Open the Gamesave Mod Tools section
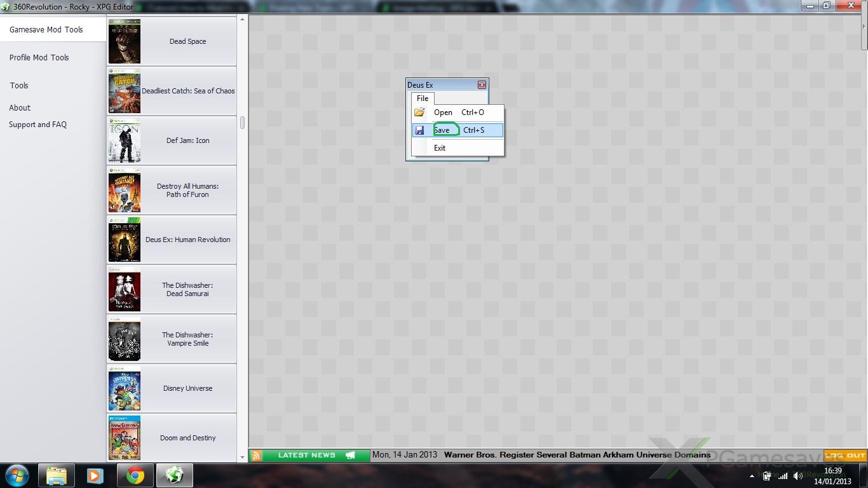The height and width of the screenshot is (488, 868). 46,30
